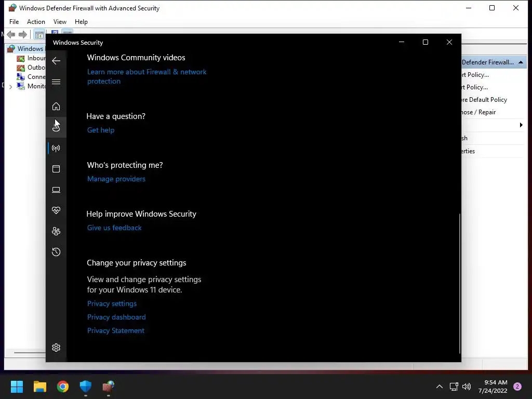Click Manage providers link
Screen dimensions: 532x399
(116, 179)
